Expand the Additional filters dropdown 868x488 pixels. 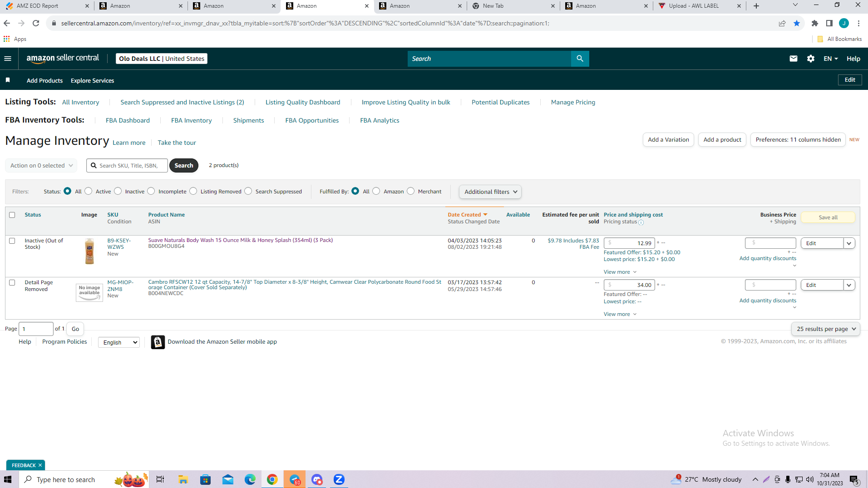490,192
